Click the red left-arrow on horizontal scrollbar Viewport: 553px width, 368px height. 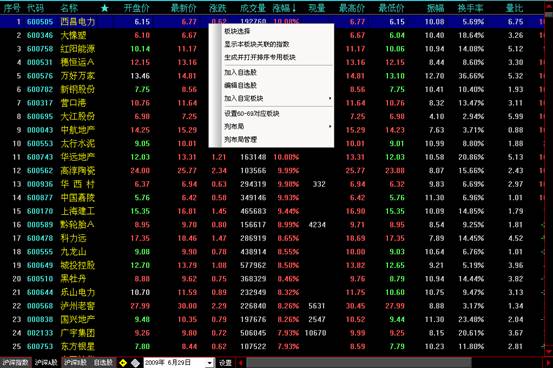(x=241, y=363)
